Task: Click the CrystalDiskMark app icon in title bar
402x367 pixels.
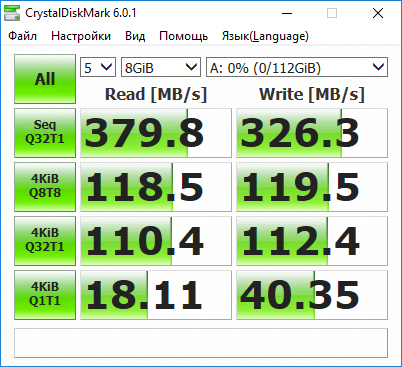Action: click(11, 13)
